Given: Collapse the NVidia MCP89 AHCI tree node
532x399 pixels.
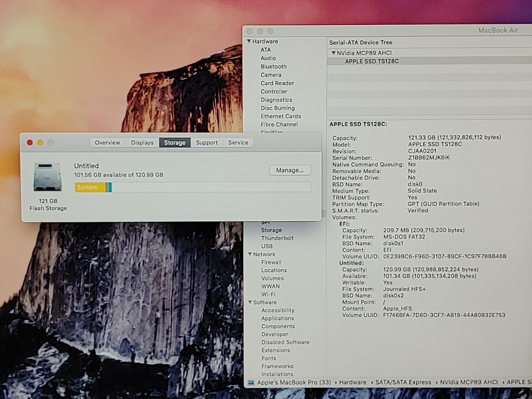Looking at the screenshot, I should pyautogui.click(x=334, y=53).
